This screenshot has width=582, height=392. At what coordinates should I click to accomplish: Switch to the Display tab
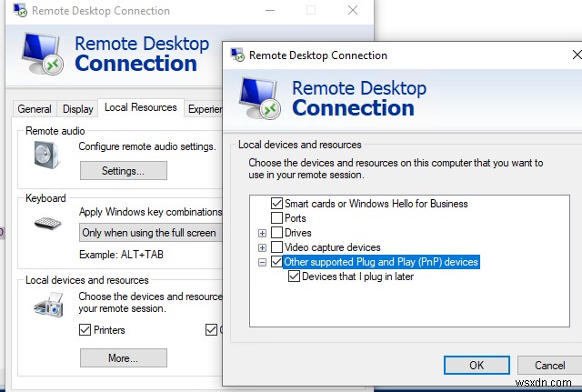point(78,109)
